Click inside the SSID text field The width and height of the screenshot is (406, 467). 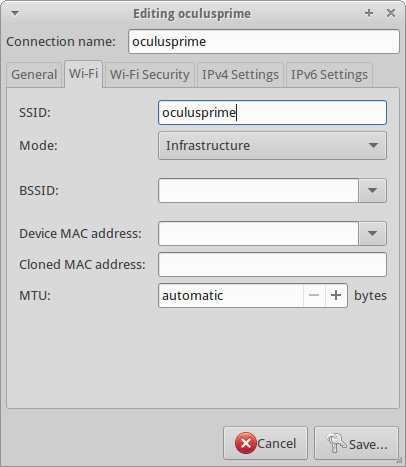[x=272, y=113]
